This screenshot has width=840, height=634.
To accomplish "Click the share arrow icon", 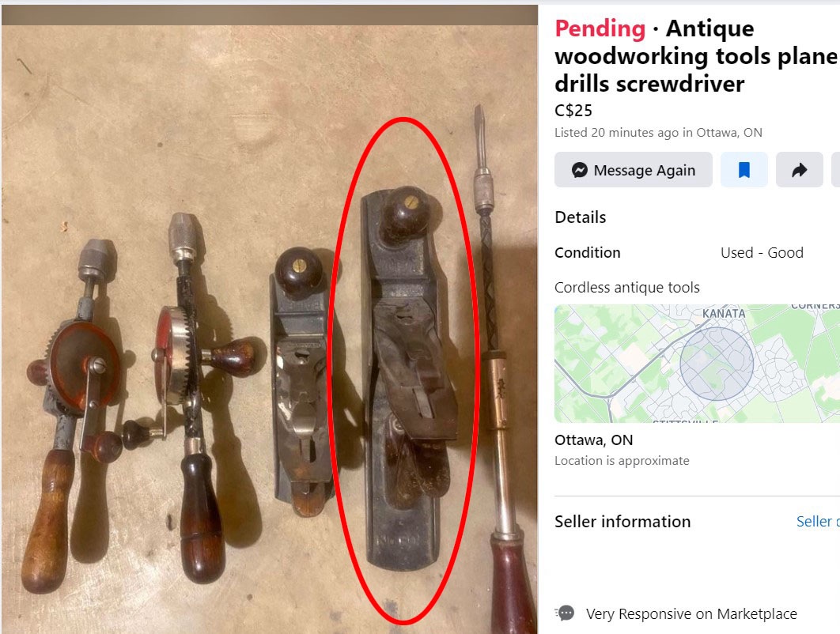I will coord(800,170).
